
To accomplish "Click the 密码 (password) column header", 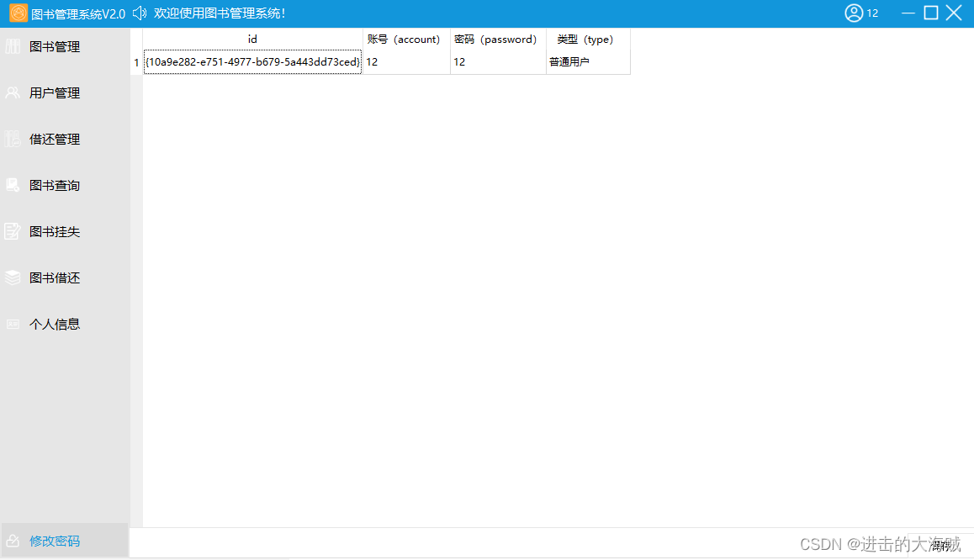I will click(498, 40).
